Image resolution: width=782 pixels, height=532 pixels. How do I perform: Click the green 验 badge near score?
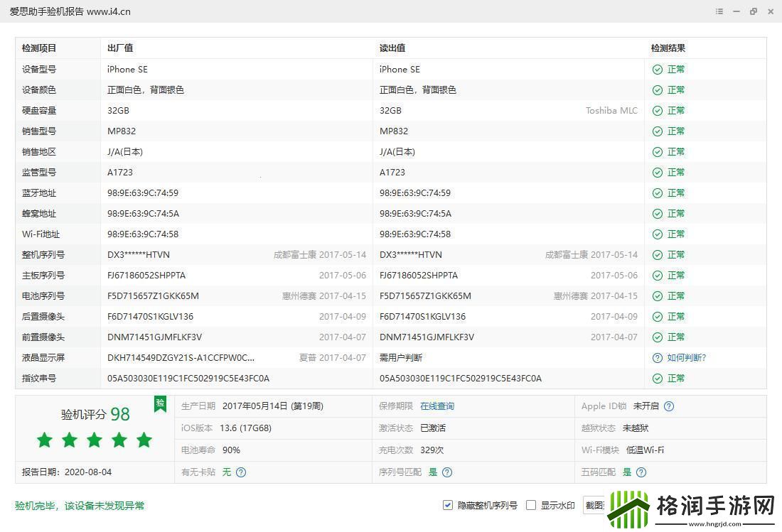[x=160, y=404]
